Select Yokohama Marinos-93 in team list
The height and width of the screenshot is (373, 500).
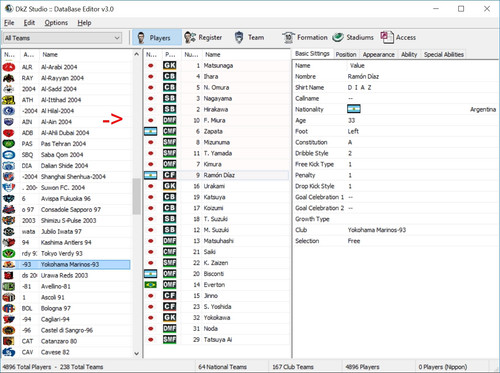point(66,264)
